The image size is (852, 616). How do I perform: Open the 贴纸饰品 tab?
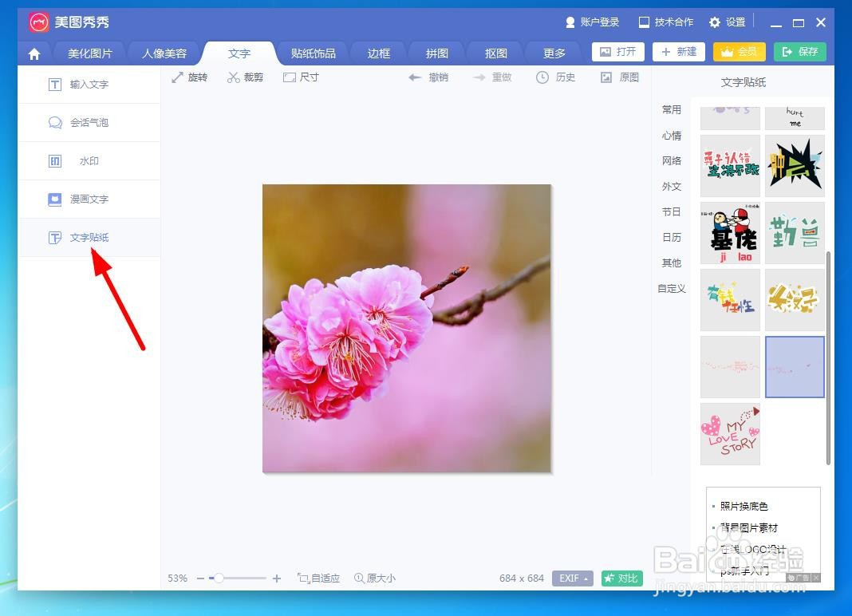click(313, 53)
